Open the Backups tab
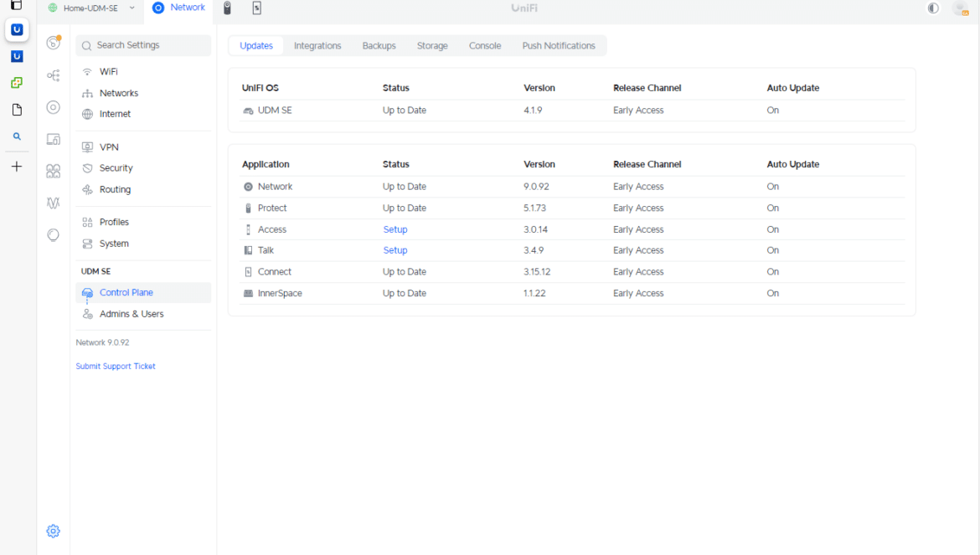The image size is (980, 555). pyautogui.click(x=379, y=45)
